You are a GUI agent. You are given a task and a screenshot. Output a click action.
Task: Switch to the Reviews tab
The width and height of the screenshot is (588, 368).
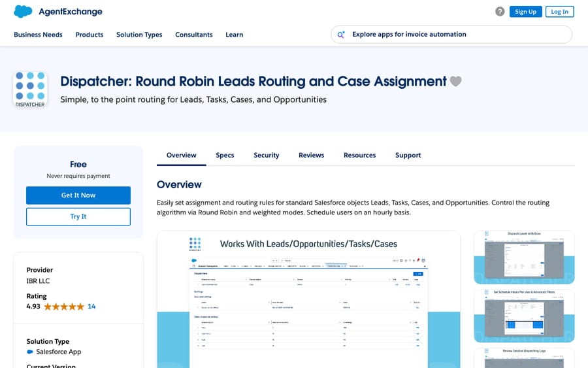click(x=311, y=156)
